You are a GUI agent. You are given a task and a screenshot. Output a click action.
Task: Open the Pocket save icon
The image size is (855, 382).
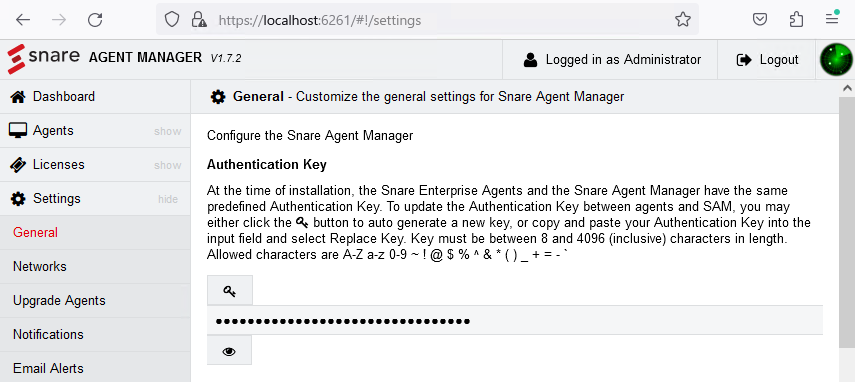[760, 20]
